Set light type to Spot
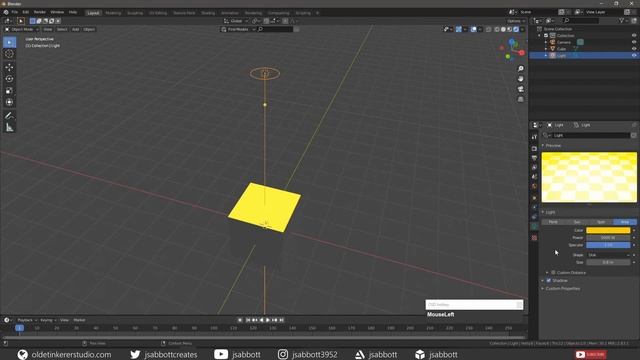Viewport: 640px width, 360px height. coord(601,222)
